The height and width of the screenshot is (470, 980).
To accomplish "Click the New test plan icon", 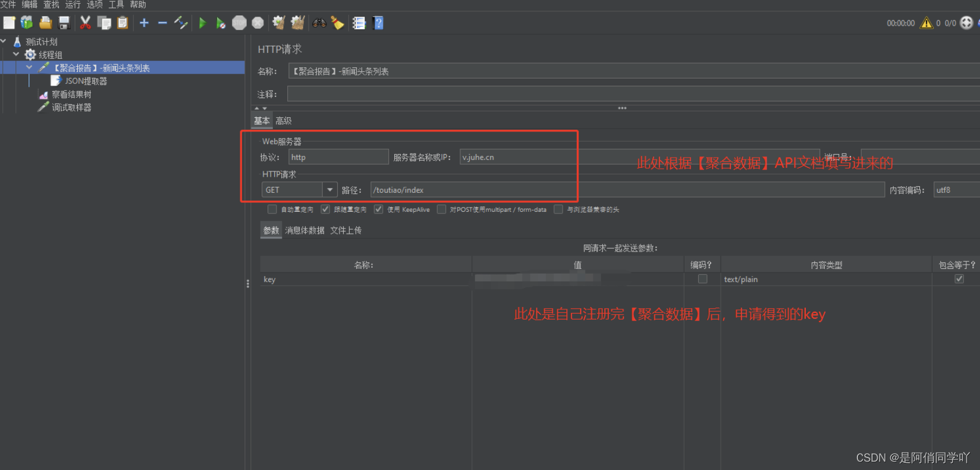I will [9, 23].
